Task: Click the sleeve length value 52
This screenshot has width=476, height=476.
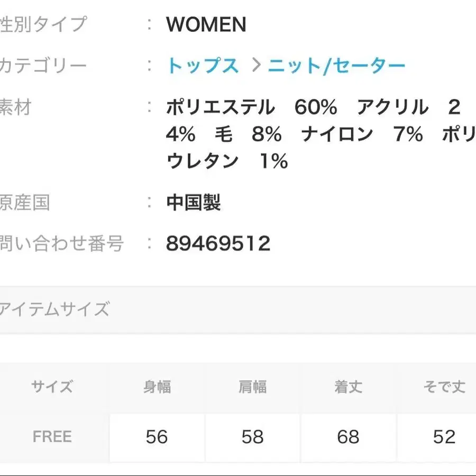Action: pyautogui.click(x=444, y=437)
